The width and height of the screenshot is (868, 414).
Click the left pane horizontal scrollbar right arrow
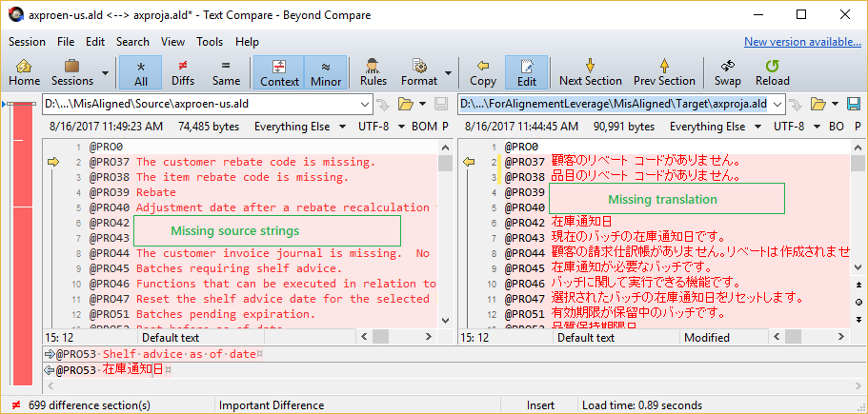(x=428, y=336)
